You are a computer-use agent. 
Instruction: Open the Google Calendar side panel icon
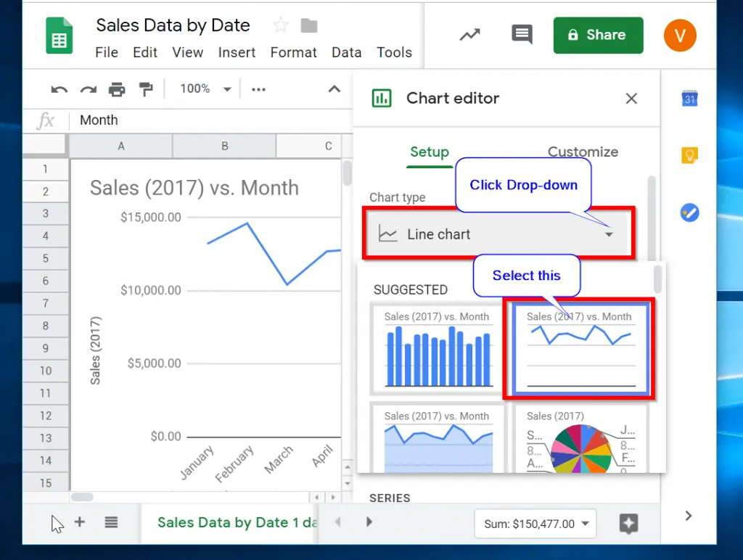(x=689, y=99)
